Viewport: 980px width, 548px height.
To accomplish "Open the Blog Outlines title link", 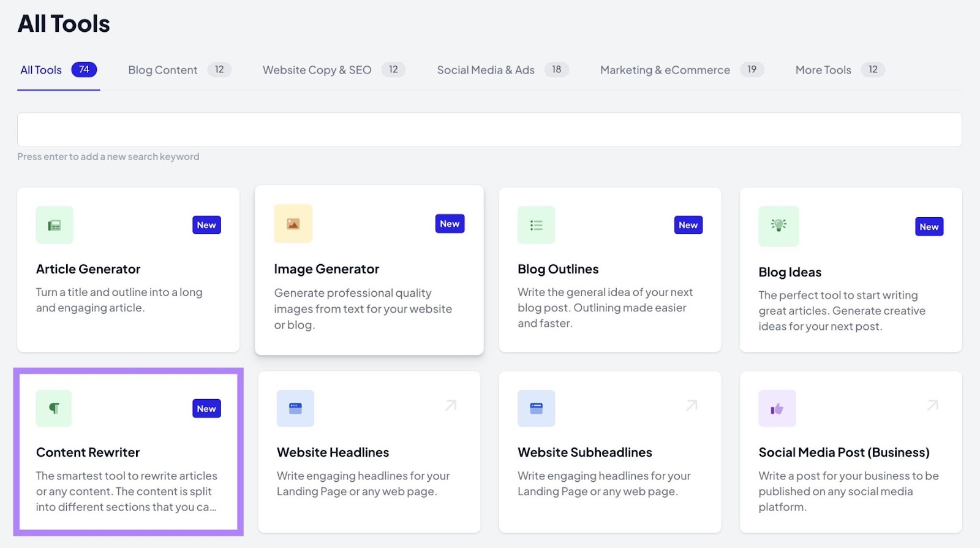I will point(558,269).
